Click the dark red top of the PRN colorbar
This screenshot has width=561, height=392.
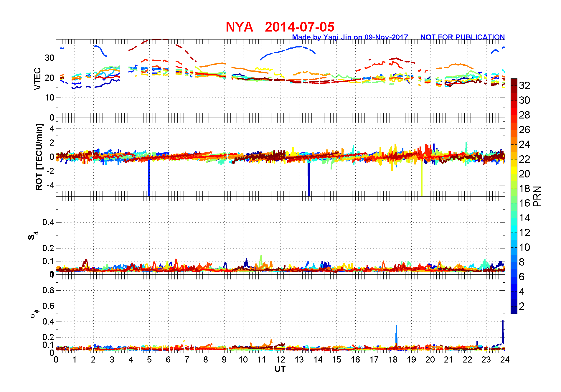coord(514,82)
